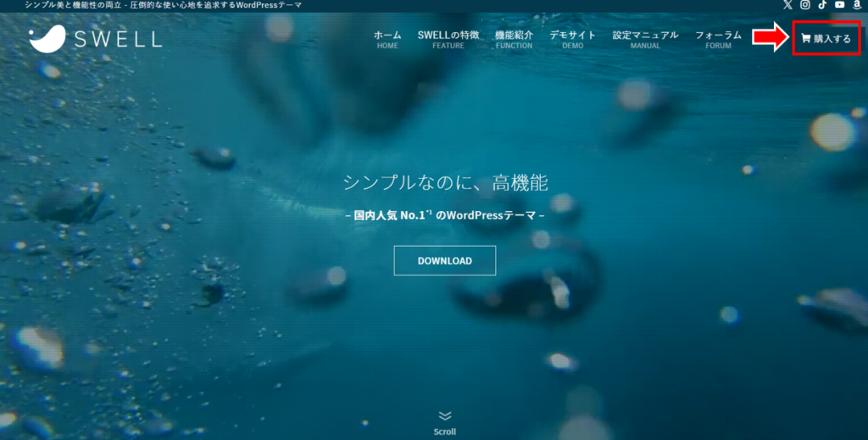Open the YouTube channel icon

point(839,5)
